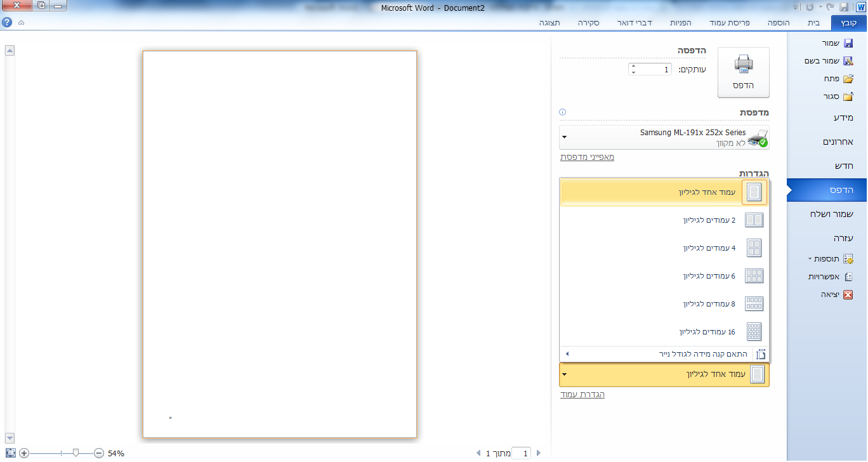The image size is (868, 462).
Task: Pick the 4 pages per sheet layout icon
Action: tap(754, 248)
